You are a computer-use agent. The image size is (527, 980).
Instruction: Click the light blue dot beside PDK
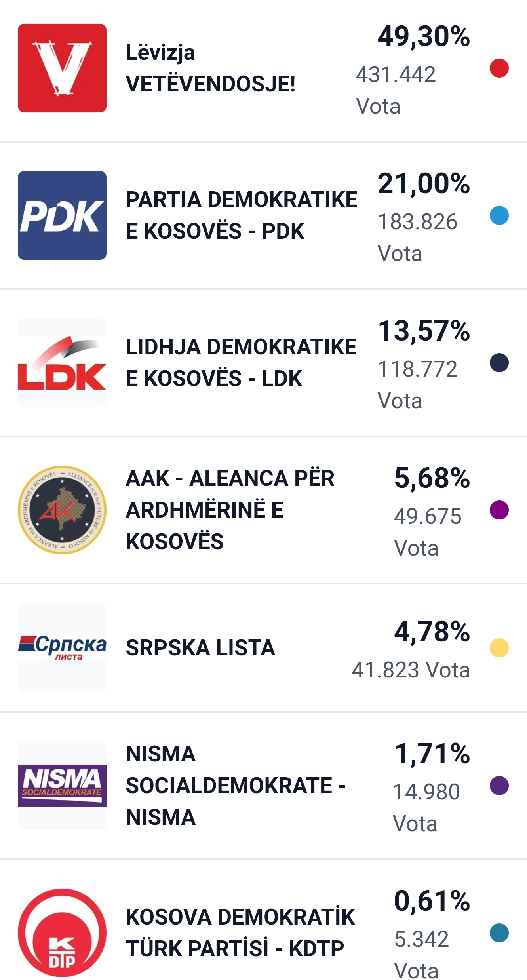[x=499, y=215]
